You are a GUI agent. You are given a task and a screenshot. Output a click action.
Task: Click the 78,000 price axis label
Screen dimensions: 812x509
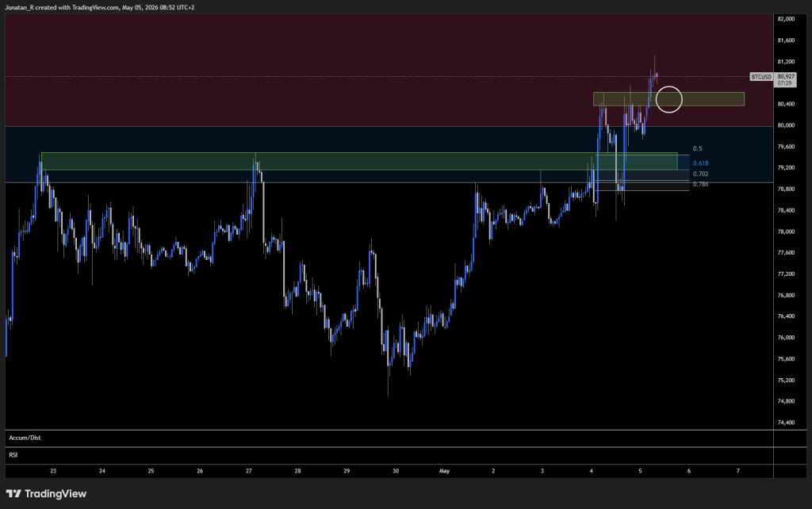[x=786, y=232]
